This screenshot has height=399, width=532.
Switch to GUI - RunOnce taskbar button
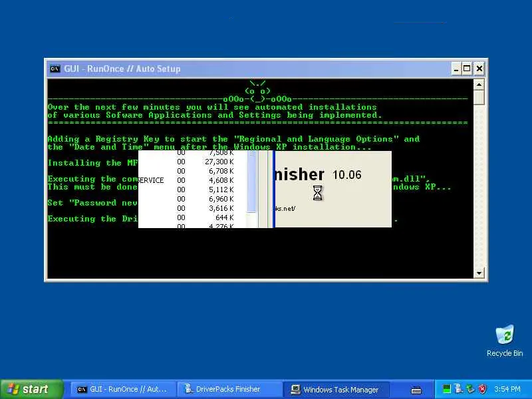click(123, 390)
